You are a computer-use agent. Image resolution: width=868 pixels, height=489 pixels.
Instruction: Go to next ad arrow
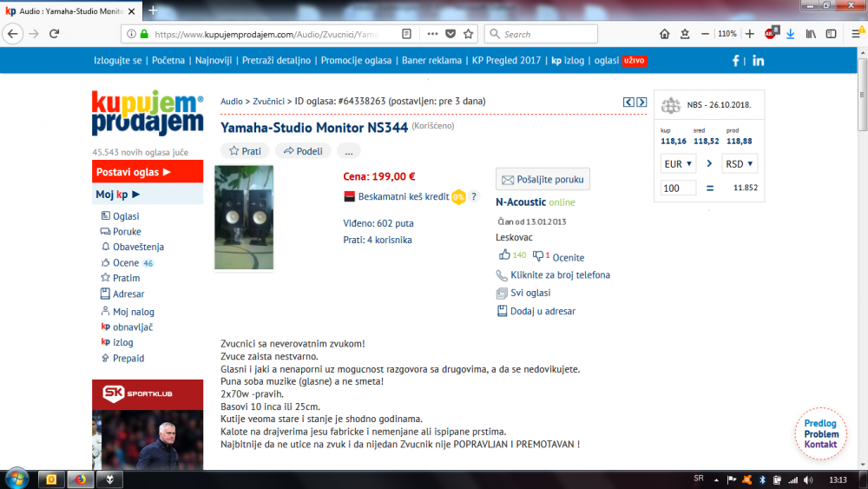click(x=641, y=102)
